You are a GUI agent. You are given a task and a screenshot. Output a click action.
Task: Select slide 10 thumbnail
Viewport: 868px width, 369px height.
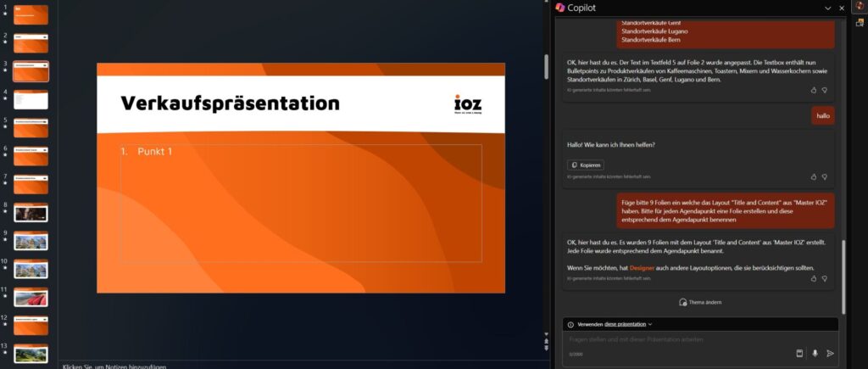tap(31, 269)
